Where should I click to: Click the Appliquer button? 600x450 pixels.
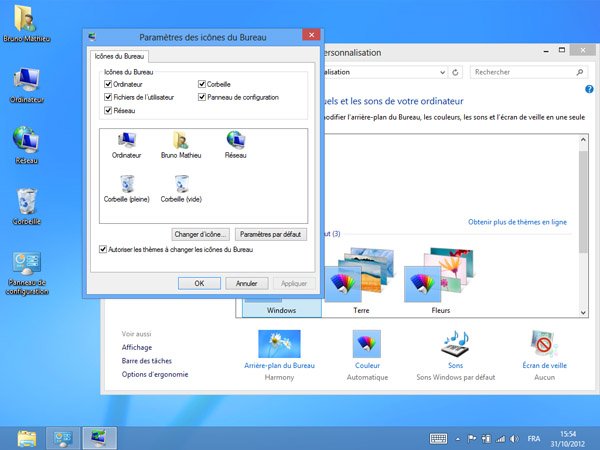[294, 284]
